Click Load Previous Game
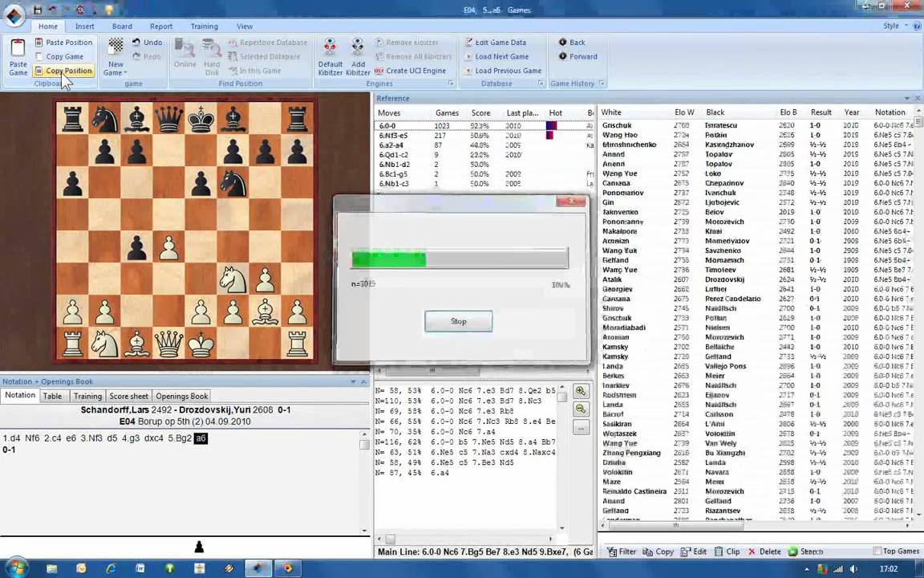The height and width of the screenshot is (578, 924). [x=503, y=71]
